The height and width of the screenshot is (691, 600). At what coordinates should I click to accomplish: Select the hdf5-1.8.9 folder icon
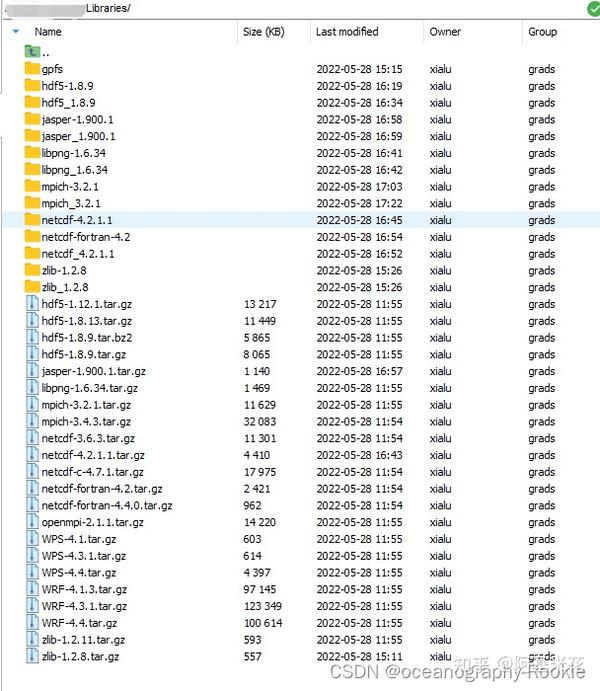(x=32, y=85)
